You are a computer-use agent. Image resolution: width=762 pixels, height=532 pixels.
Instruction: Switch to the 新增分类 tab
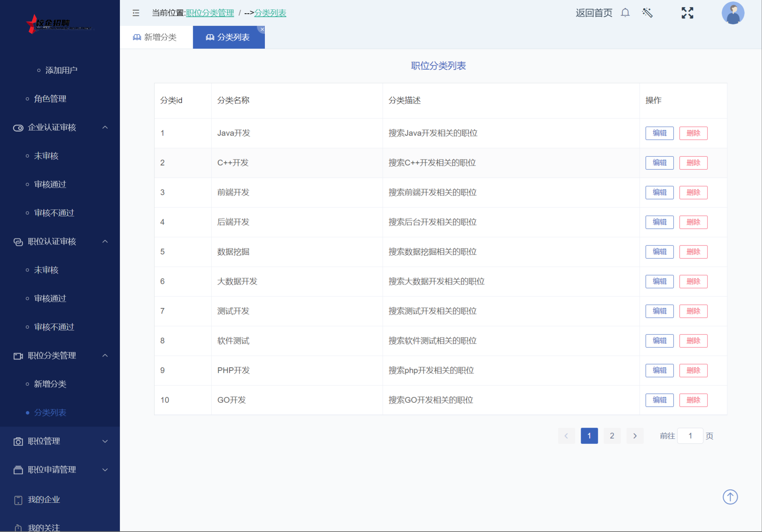155,37
